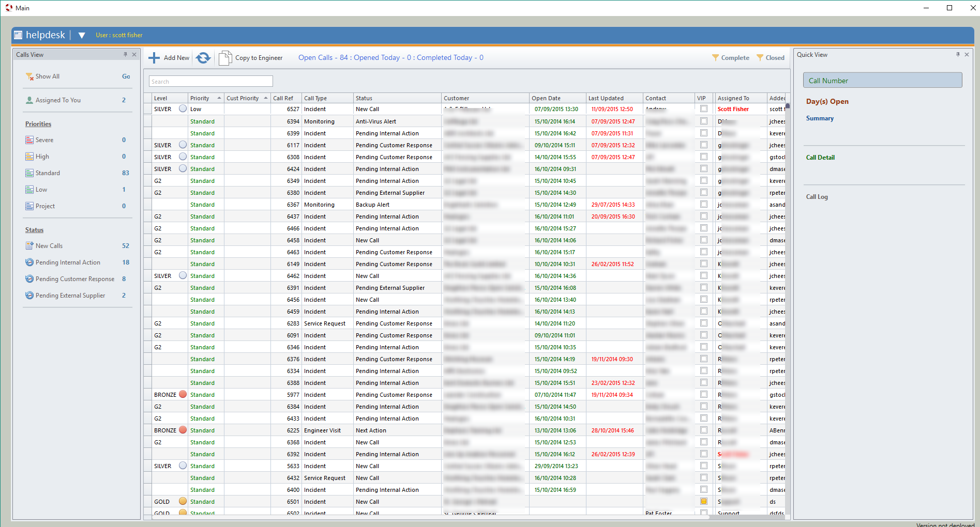This screenshot has height=527, width=980.
Task: Filter by Pending Internal Action status
Action: coord(68,262)
